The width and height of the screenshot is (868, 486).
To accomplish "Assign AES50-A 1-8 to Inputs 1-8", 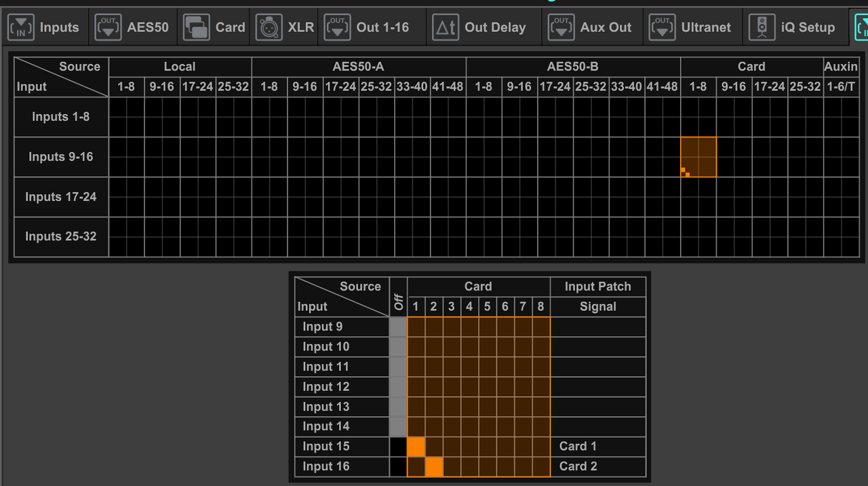I will click(270, 117).
